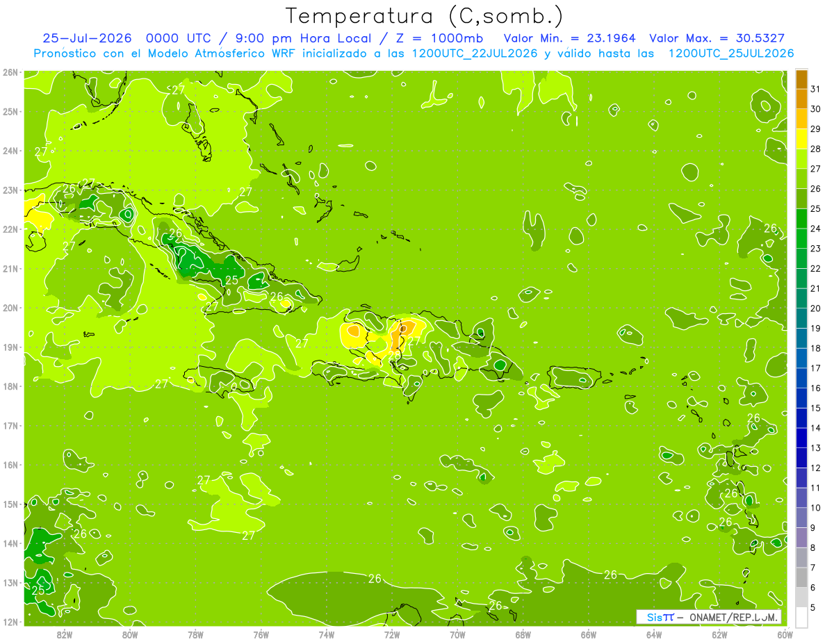Click the '78W' longitude axis label
Screen dimensions: 834x644
coord(196,634)
